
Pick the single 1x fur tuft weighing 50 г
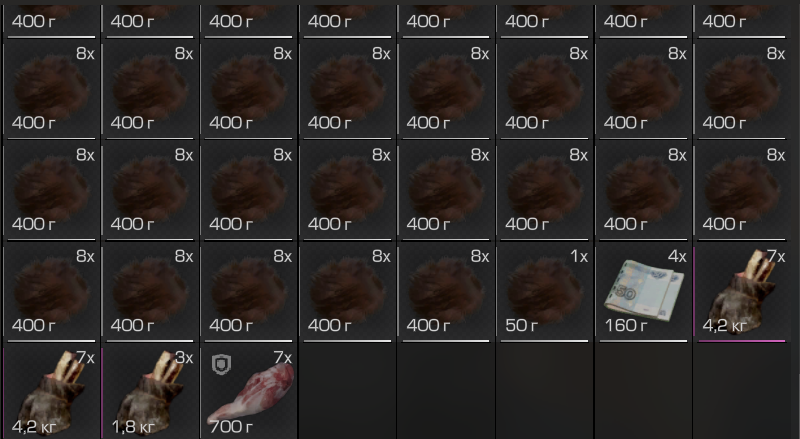(x=545, y=291)
